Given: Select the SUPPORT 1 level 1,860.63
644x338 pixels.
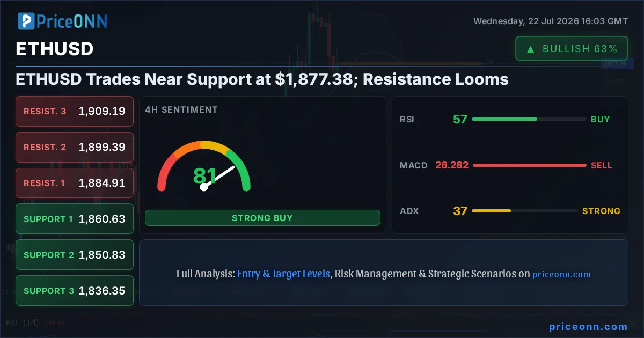Looking at the screenshot, I should click(x=75, y=219).
